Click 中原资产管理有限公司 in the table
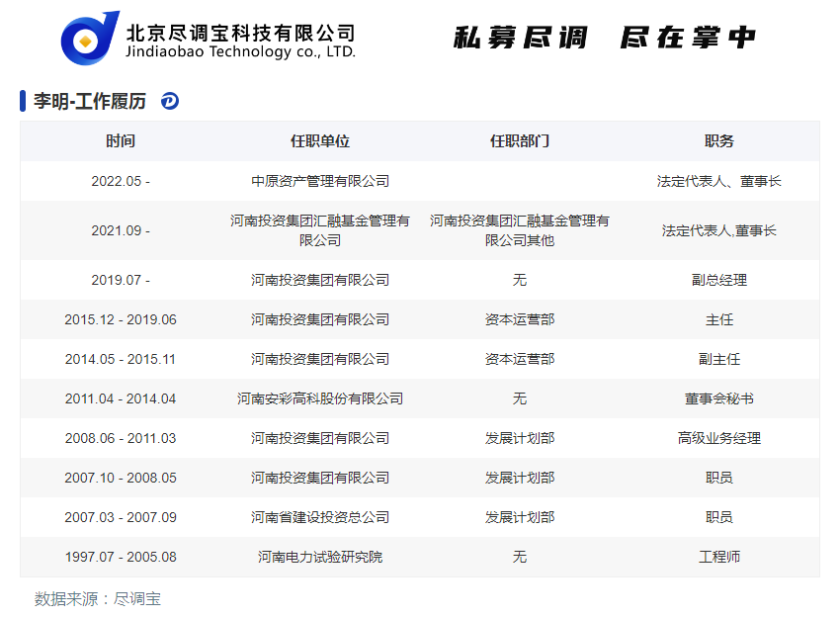 tap(320, 181)
